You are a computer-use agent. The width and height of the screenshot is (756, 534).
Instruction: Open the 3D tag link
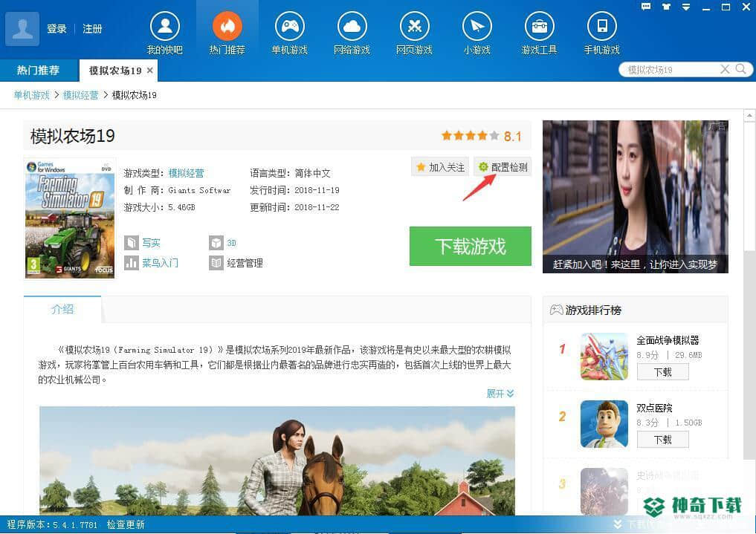232,243
